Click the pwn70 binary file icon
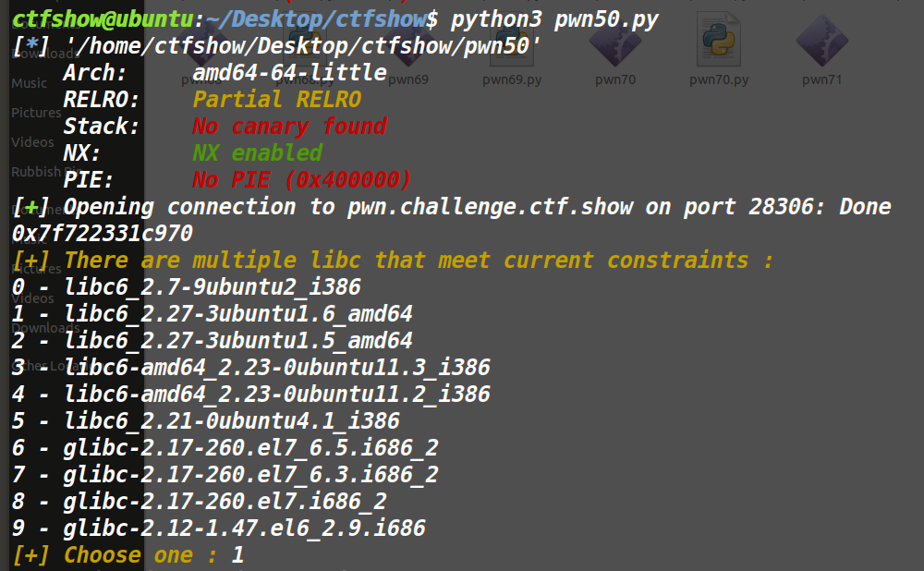 [614, 46]
